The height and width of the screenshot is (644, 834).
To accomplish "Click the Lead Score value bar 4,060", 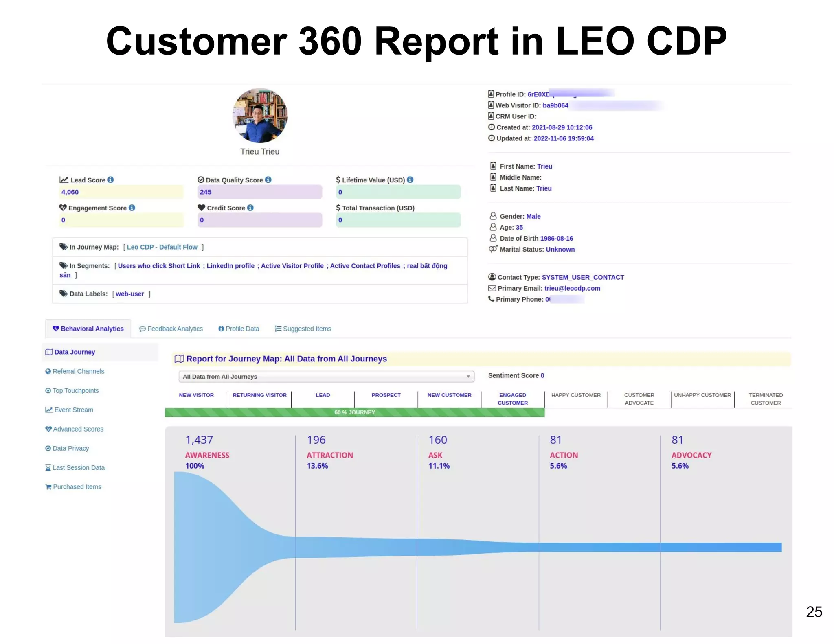I will (x=121, y=192).
